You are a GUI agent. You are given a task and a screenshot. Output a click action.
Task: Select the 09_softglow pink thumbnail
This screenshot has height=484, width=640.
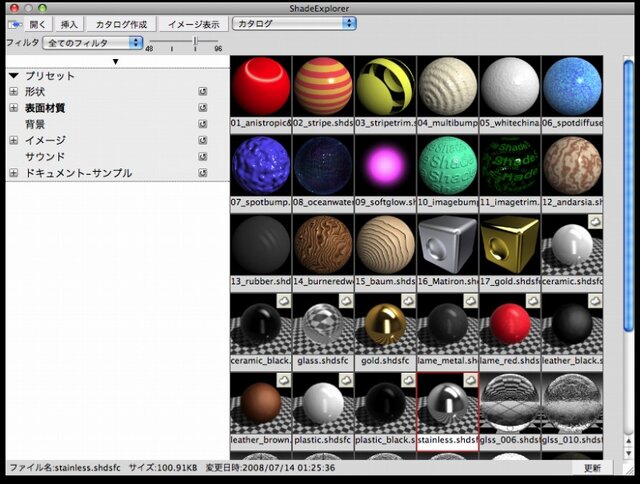[385, 166]
